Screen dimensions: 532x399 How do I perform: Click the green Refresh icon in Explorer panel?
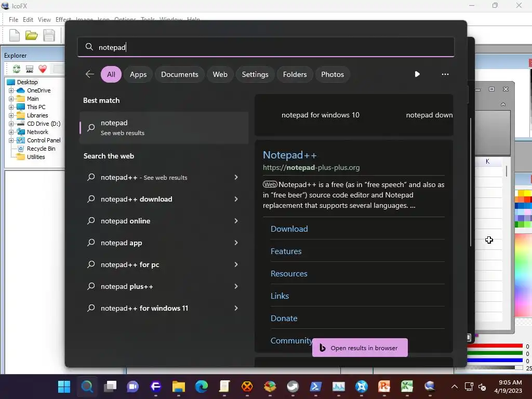click(x=16, y=69)
